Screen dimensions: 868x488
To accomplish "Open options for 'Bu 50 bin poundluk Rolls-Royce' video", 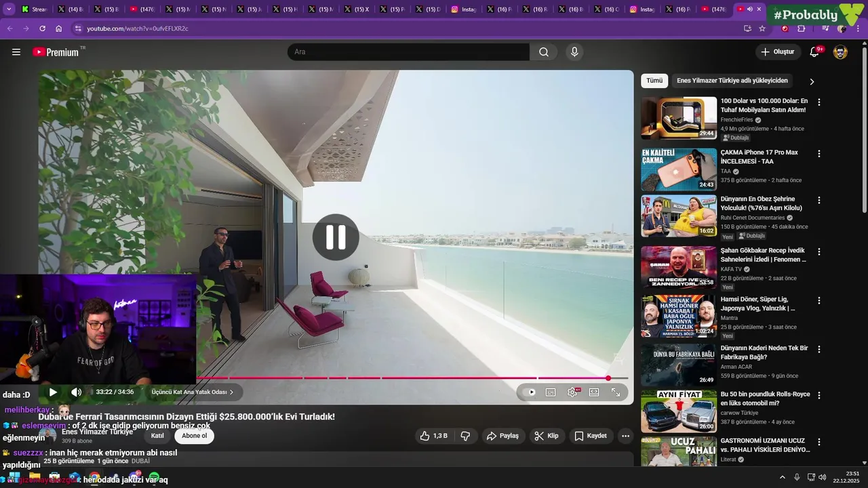I will coord(818,395).
